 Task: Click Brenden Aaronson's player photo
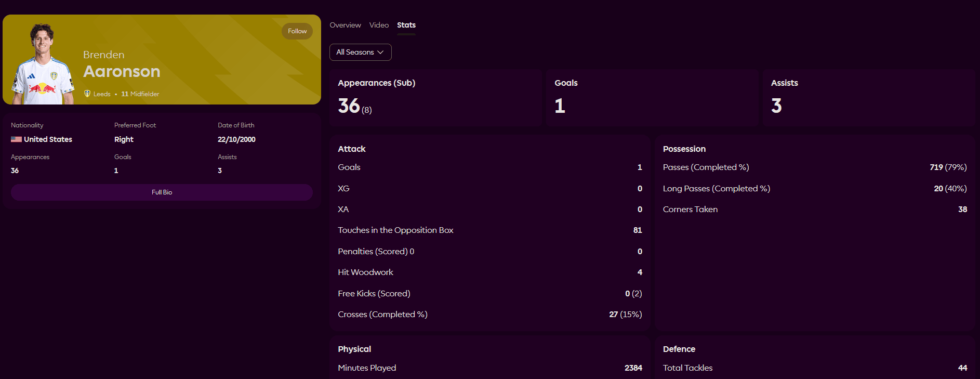coord(43,65)
